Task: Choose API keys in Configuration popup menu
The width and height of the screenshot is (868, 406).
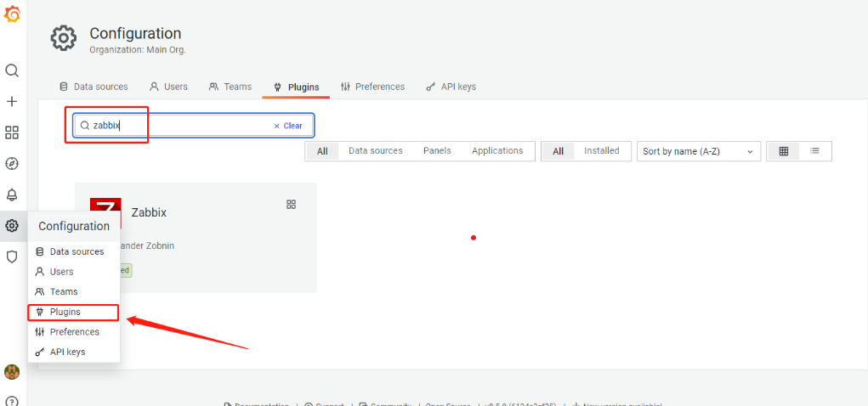Action: [x=74, y=352]
